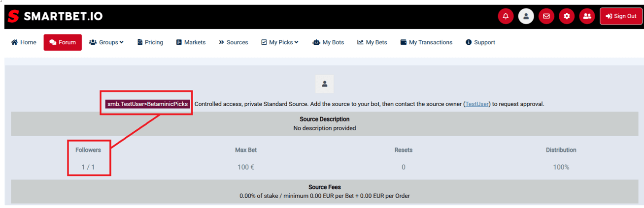Open the settings gear icon
This screenshot has width=644, height=208.
pyautogui.click(x=567, y=16)
